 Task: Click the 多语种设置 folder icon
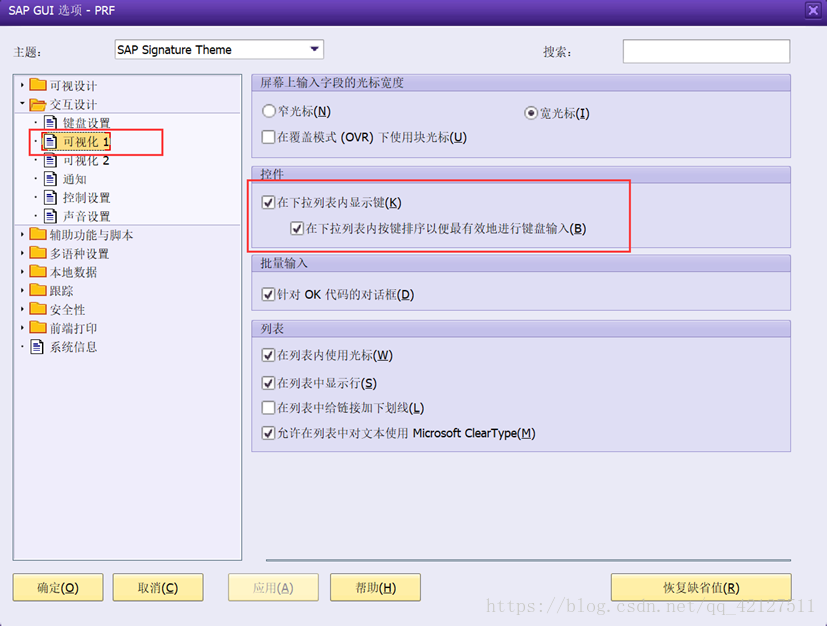point(38,253)
